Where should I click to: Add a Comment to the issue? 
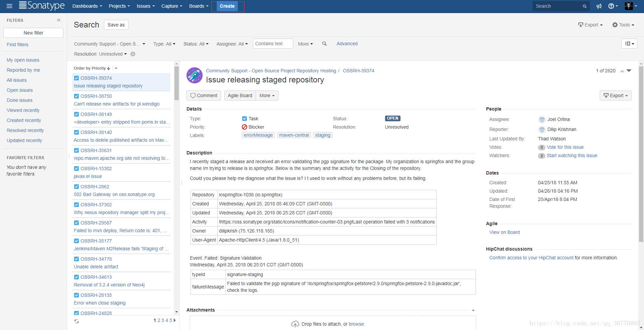(x=204, y=95)
